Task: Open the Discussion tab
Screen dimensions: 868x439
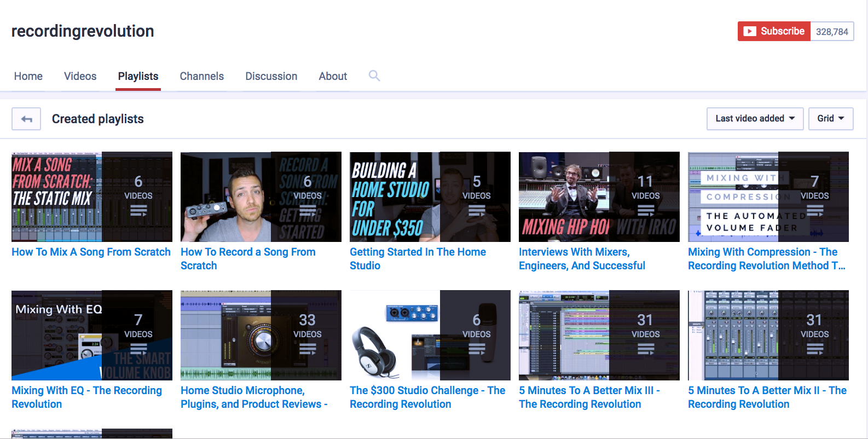Action: [x=271, y=76]
